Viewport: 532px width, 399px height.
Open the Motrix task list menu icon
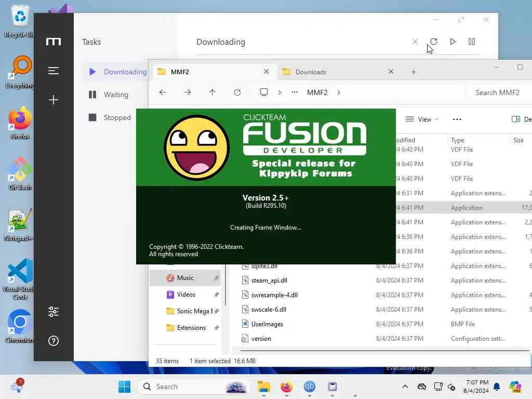coord(54,71)
